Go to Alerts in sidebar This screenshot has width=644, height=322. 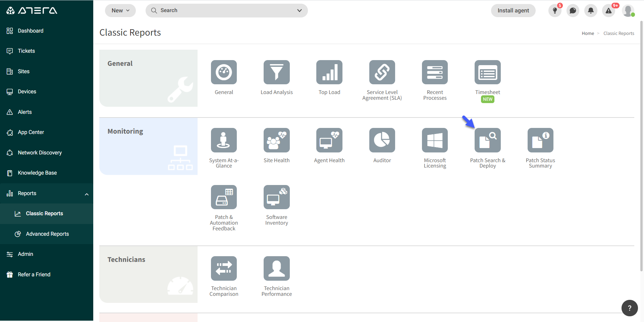(47, 112)
